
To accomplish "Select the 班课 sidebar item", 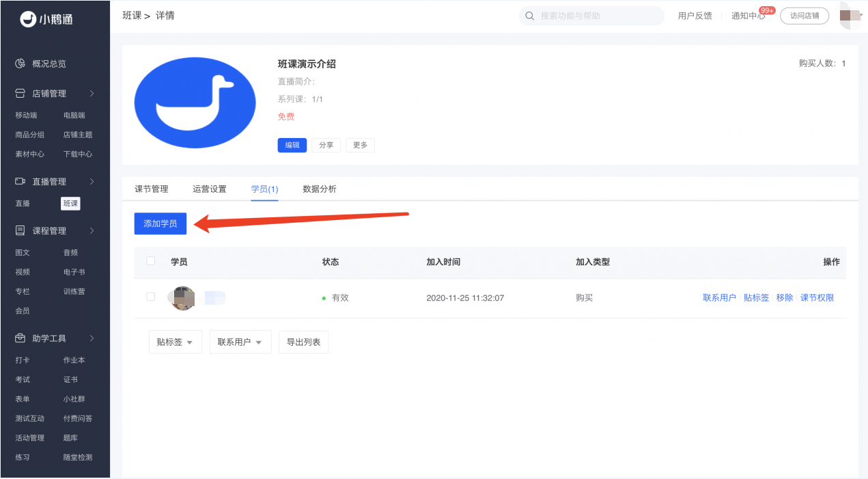I will point(70,203).
